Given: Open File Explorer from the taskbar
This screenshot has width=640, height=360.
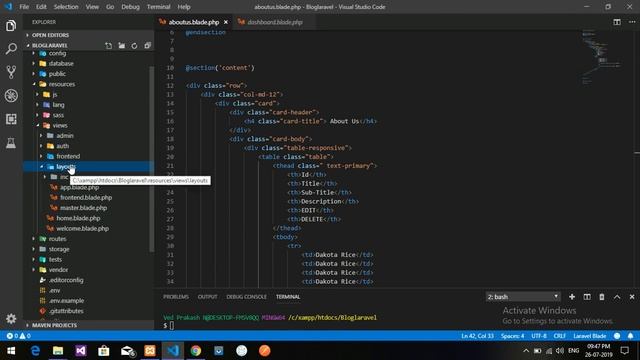Looking at the screenshot, I should 58,351.
